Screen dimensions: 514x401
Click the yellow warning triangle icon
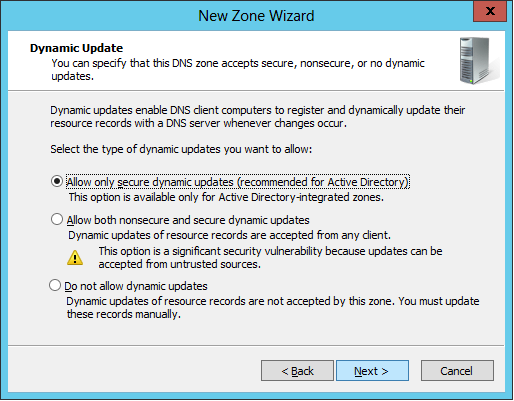tap(75, 258)
